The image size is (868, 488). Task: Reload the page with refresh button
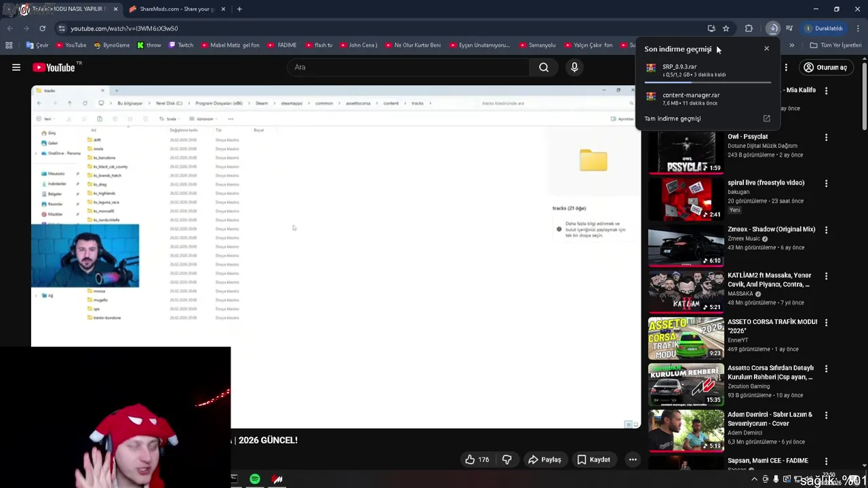tap(42, 28)
